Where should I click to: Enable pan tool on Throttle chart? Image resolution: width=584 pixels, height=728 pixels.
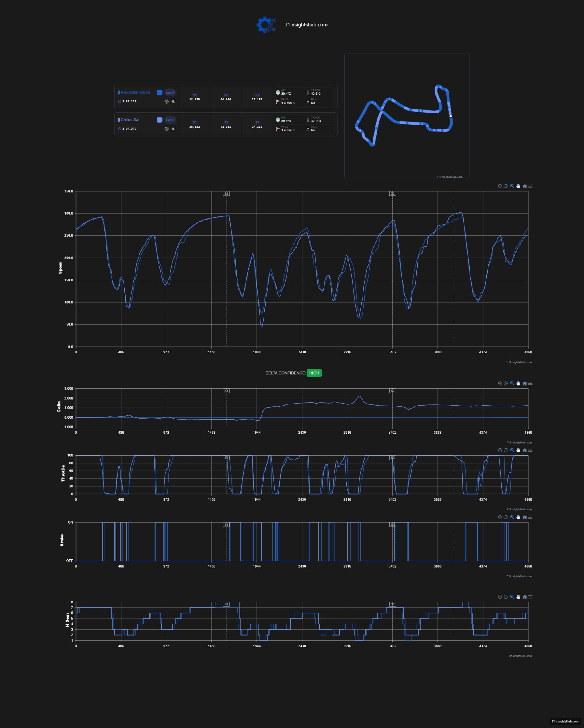pyautogui.click(x=518, y=450)
